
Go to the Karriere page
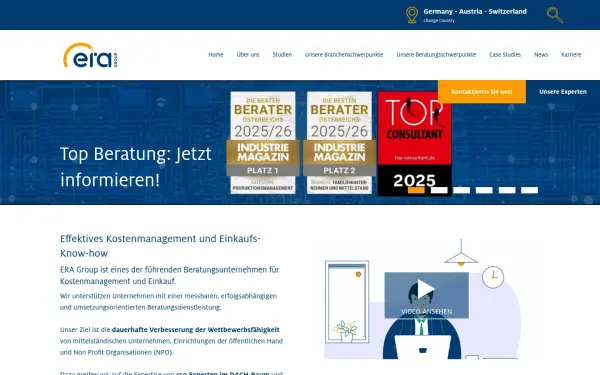coord(571,55)
